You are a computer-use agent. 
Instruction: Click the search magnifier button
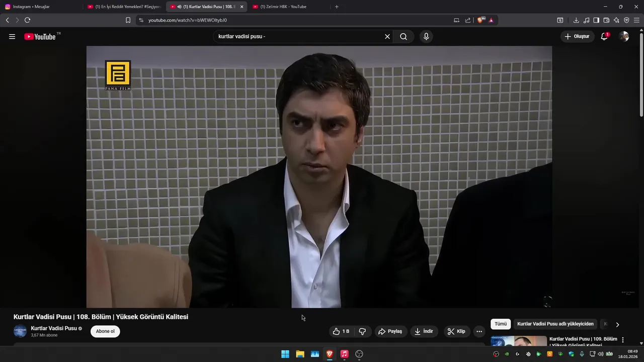(404, 37)
